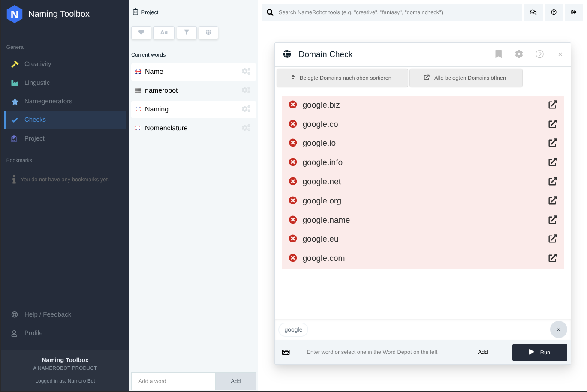Click the bookmark icon in Domain Check header
The image size is (587, 392).
(498, 54)
